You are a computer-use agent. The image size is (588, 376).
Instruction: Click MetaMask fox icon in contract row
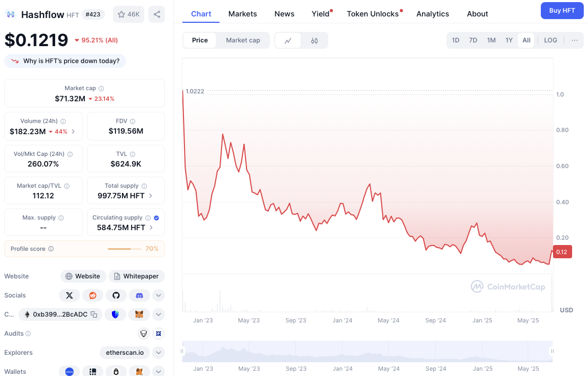[139, 314]
